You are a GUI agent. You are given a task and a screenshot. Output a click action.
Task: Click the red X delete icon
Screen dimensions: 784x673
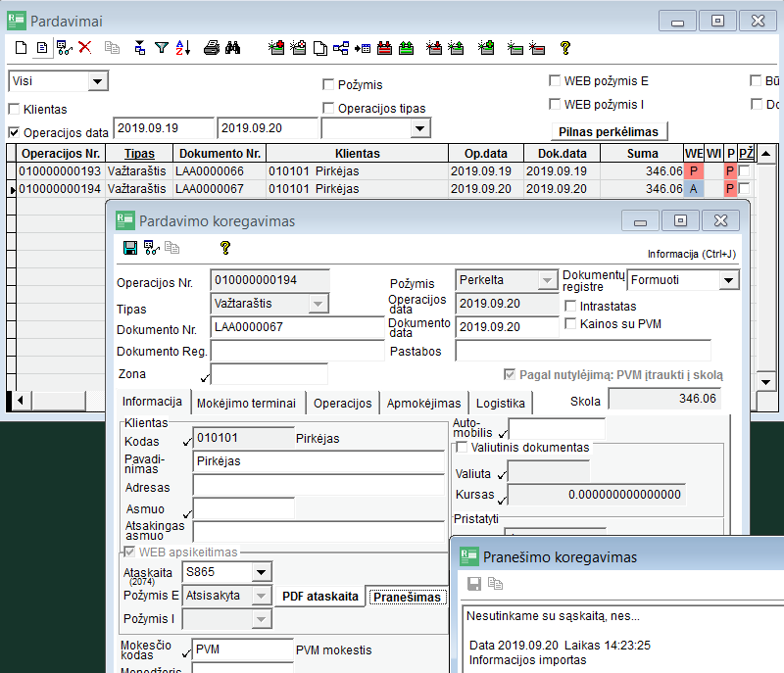[85, 47]
